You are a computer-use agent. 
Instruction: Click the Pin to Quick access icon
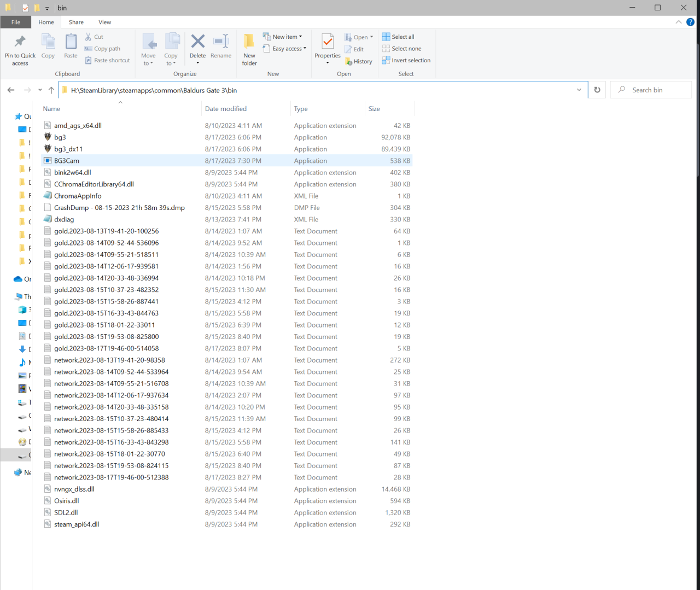(x=20, y=42)
